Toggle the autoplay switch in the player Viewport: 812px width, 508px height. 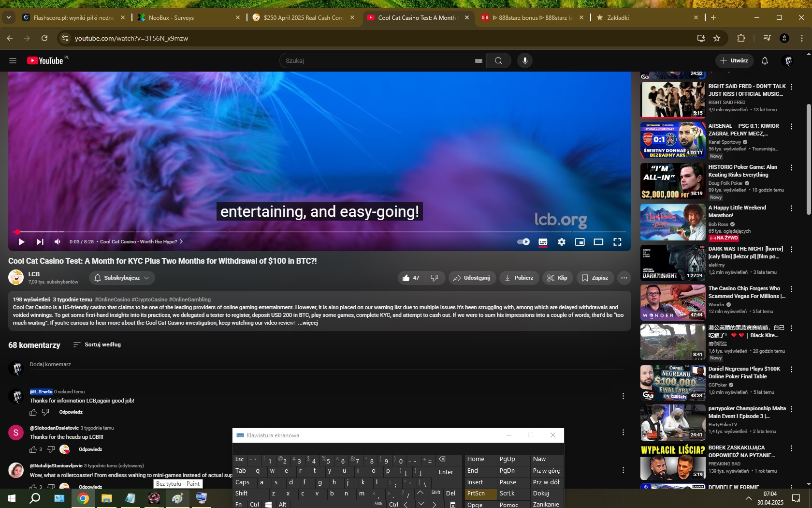(x=523, y=242)
